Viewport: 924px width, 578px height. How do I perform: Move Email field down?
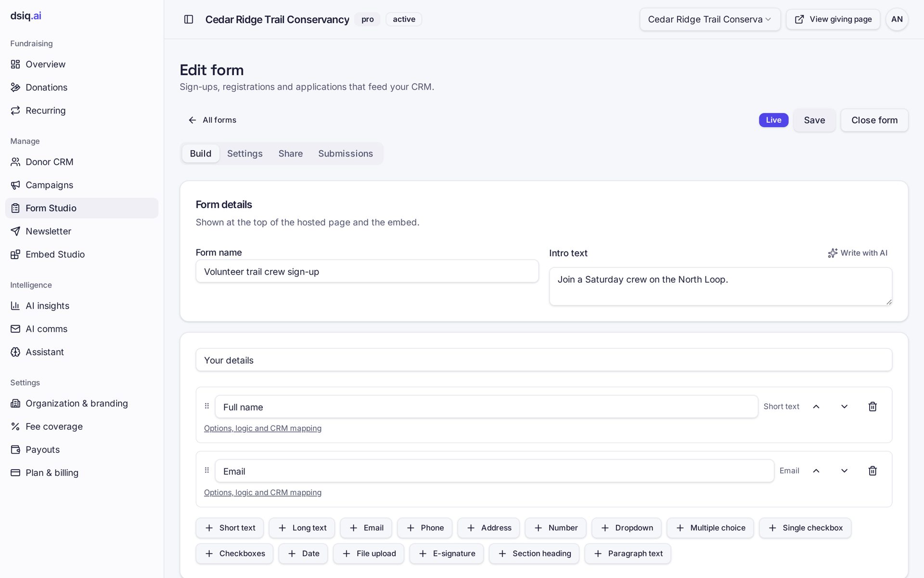click(x=844, y=471)
